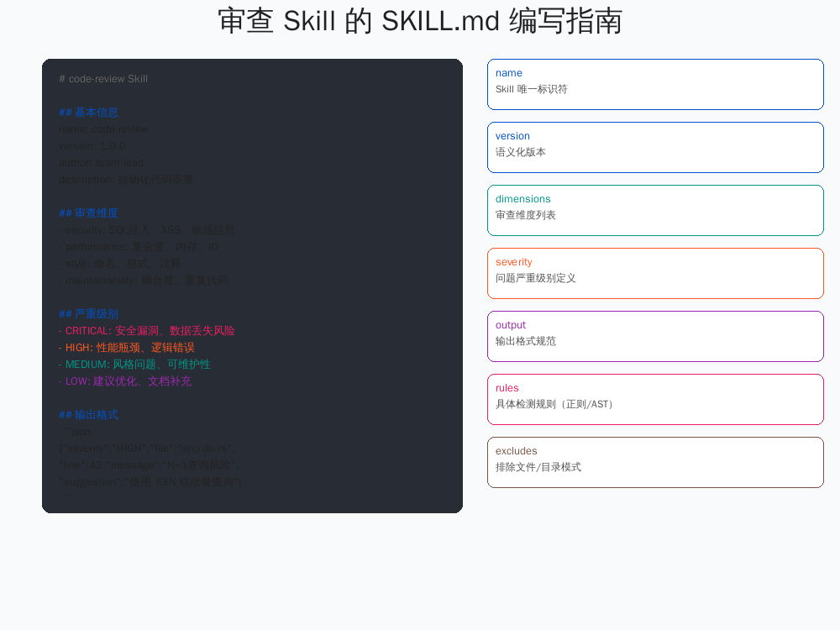
Task: Click the purple "output" card title
Action: 511,325
